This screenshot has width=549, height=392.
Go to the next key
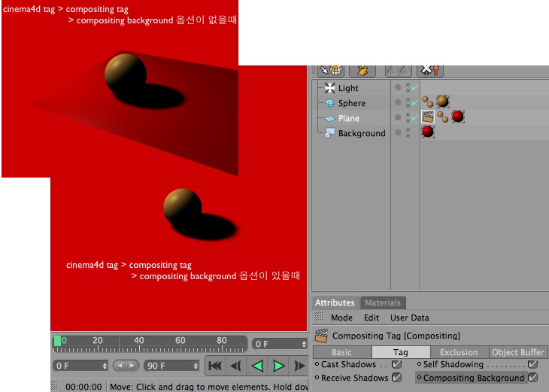[x=299, y=366]
